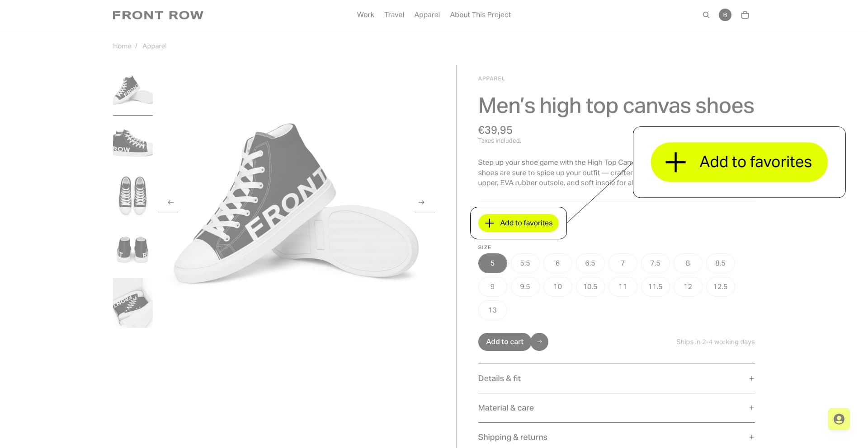Go to Apparel in top navigation
The height and width of the screenshot is (448, 868).
coord(427,15)
